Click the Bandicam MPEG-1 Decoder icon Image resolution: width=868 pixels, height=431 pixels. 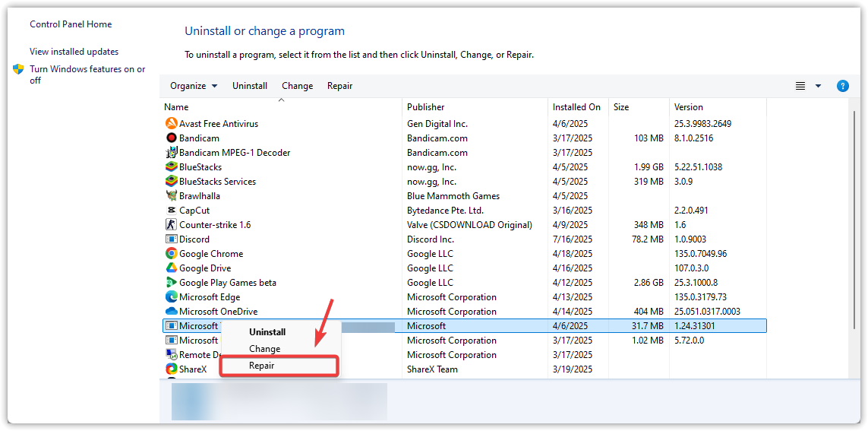click(171, 152)
